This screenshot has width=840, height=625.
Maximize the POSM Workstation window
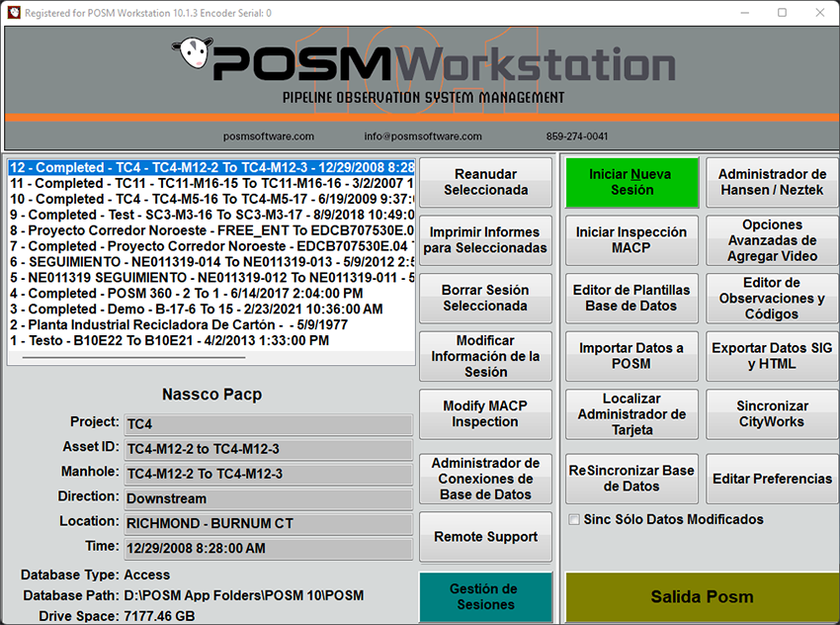[782, 12]
